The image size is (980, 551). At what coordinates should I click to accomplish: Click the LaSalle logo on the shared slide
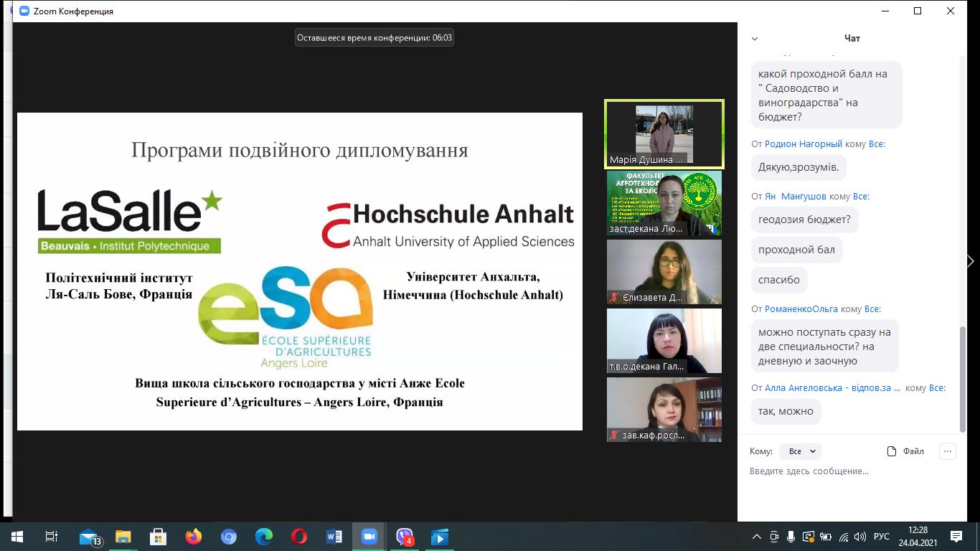(x=130, y=221)
